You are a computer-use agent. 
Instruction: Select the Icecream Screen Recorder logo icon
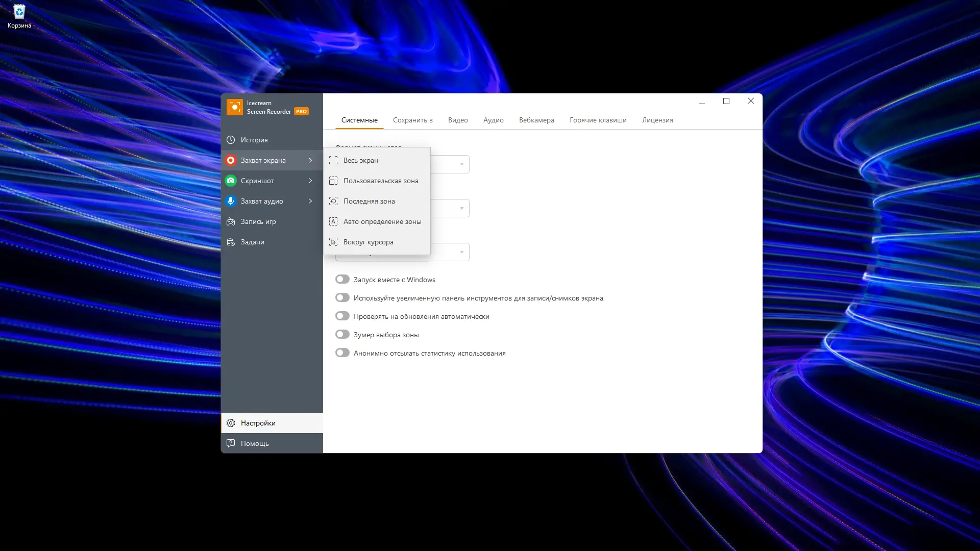(235, 107)
